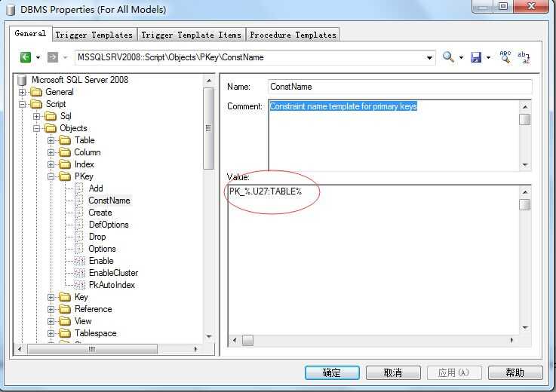
Task: Click the magnifier Find icon
Action: point(448,57)
